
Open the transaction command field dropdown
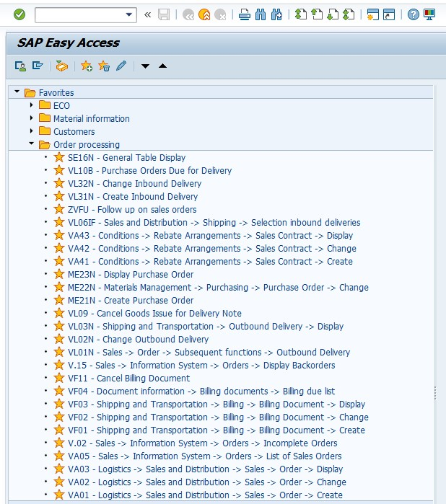pos(128,15)
